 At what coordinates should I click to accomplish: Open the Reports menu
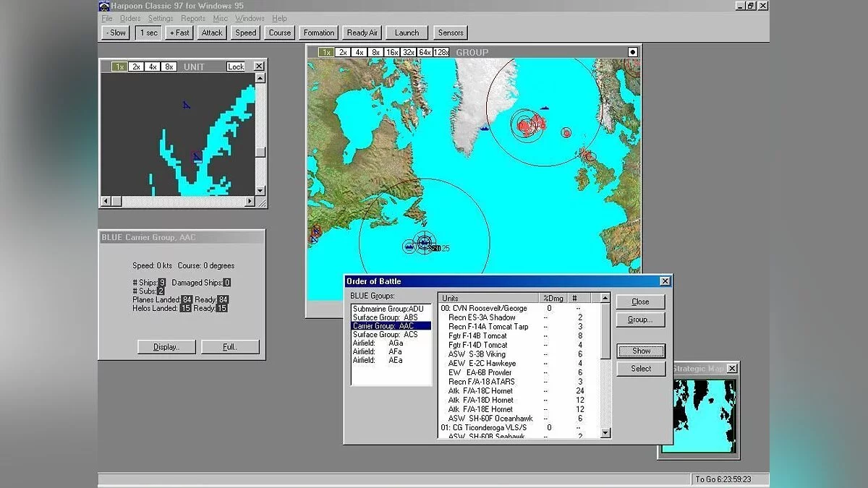193,18
